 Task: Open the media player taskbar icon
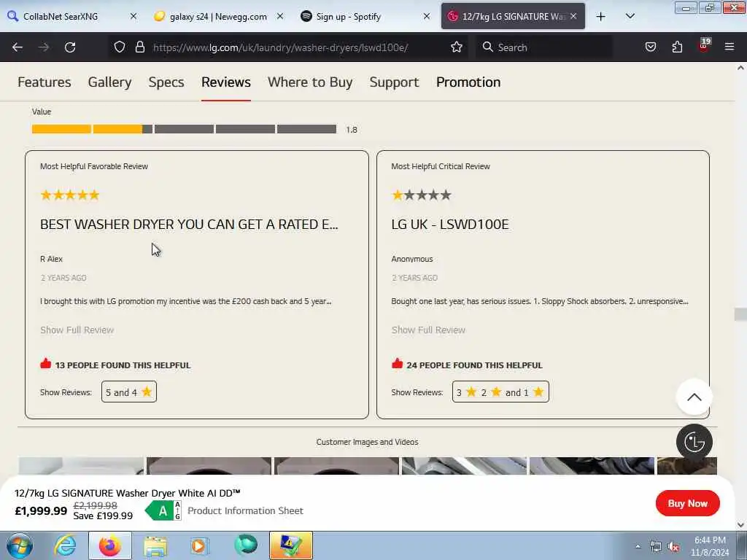point(199,545)
